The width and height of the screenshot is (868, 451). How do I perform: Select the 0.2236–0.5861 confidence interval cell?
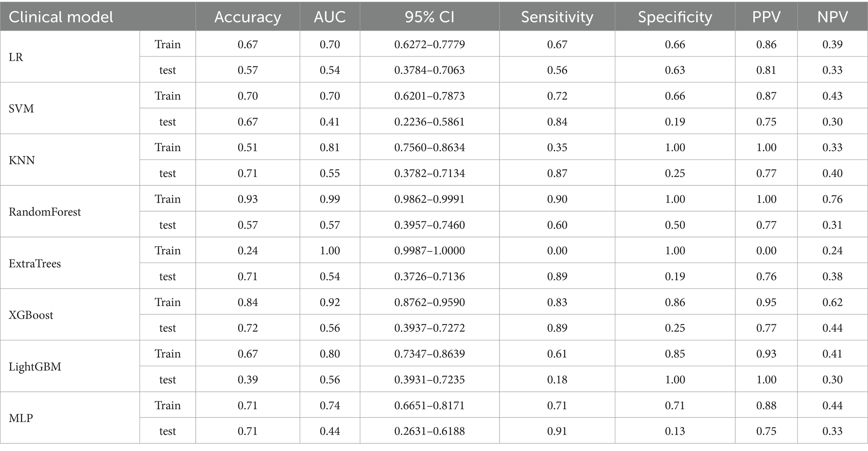click(429, 122)
